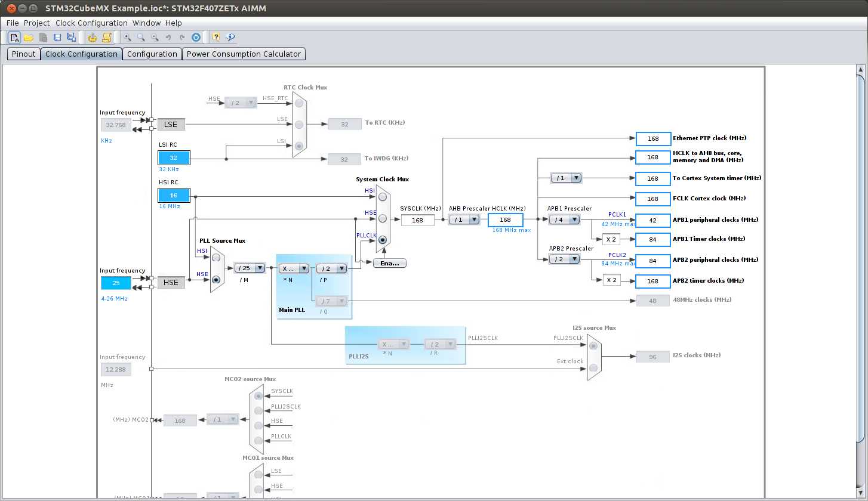Redo the clock change
The image size is (868, 501).
tap(182, 38)
